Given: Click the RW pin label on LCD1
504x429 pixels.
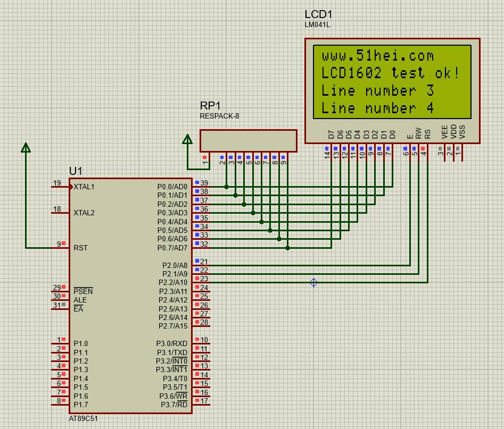Looking at the screenshot, I should click(x=418, y=133).
